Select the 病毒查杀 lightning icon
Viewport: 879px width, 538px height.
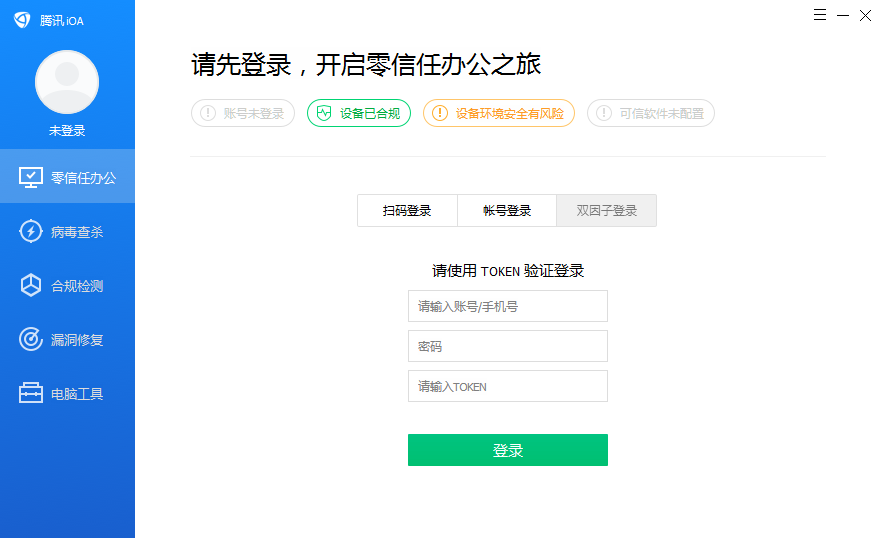30,231
